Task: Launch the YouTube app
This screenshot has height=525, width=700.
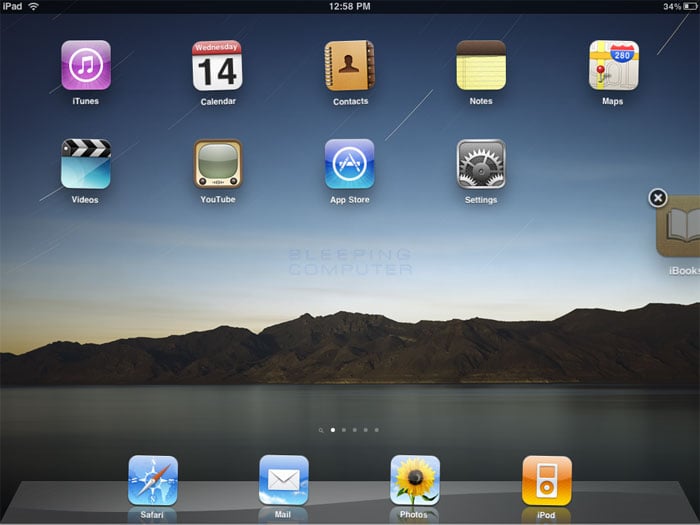Action: [x=217, y=164]
